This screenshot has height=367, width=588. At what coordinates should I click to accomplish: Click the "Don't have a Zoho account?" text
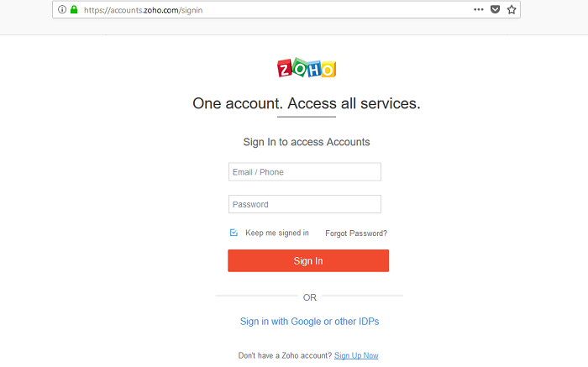(285, 355)
